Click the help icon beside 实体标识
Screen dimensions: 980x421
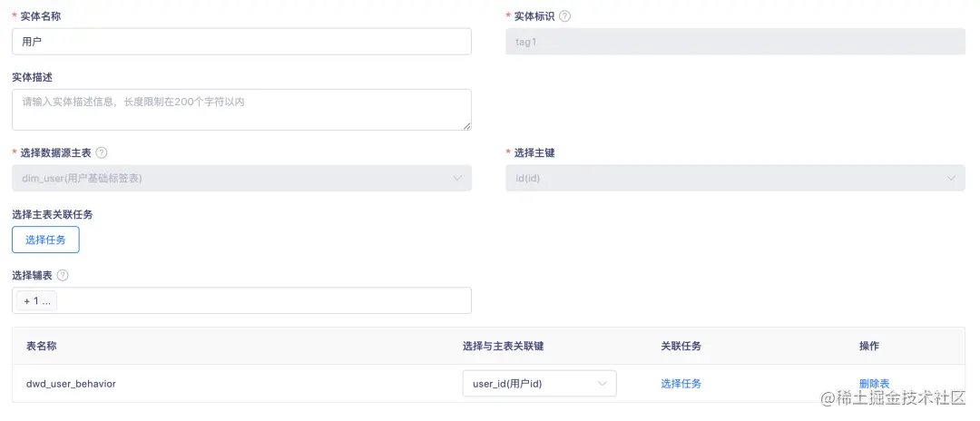click(564, 16)
